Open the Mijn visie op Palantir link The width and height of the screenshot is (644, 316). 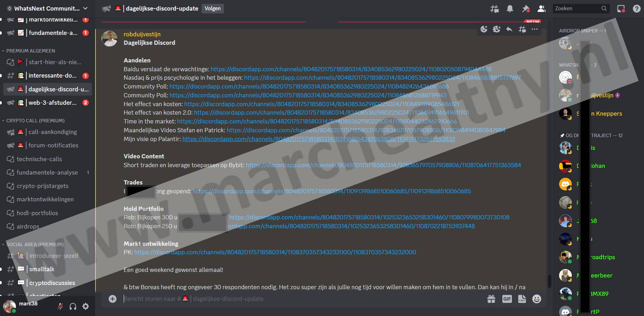(x=318, y=139)
